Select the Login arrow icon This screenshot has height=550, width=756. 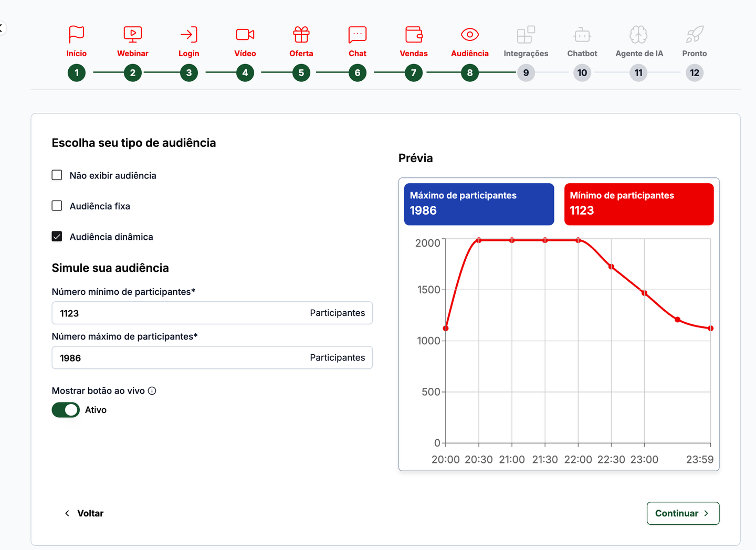189,34
